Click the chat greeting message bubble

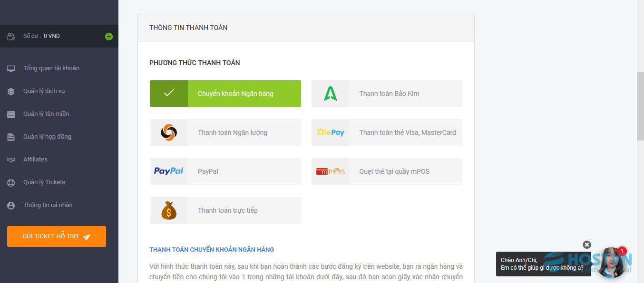pyautogui.click(x=544, y=264)
